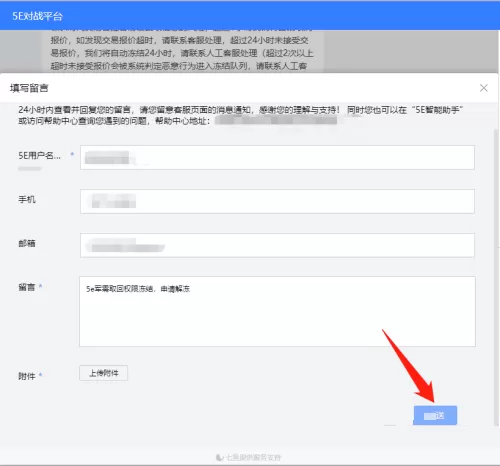
Task: Click the 留言 field label
Action: (x=27, y=287)
